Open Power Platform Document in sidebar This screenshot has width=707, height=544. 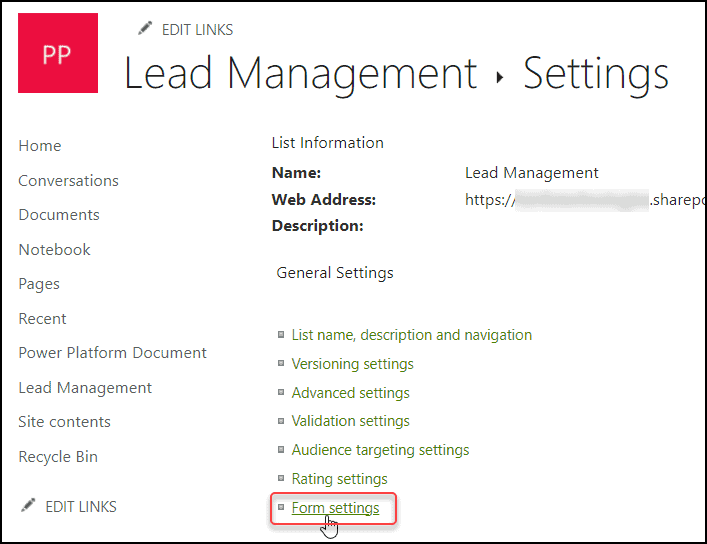[x=112, y=353]
